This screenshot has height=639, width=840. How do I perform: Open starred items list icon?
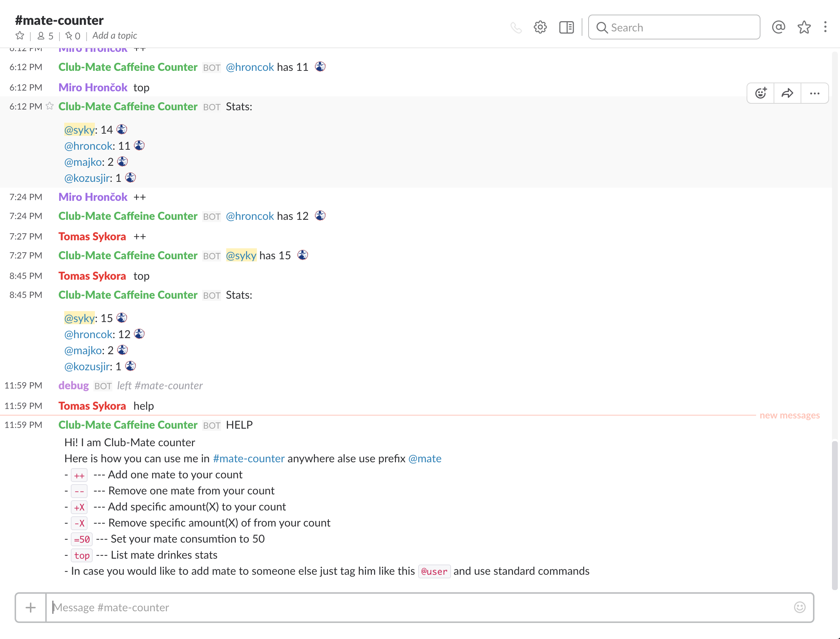(x=804, y=27)
